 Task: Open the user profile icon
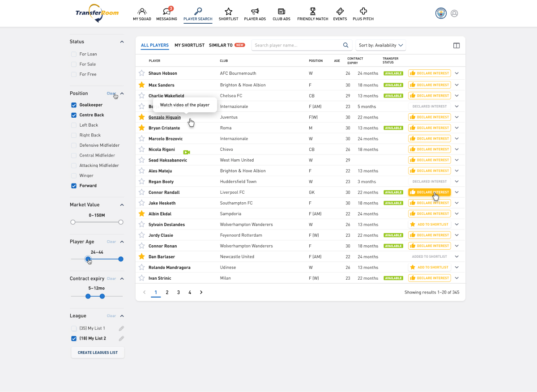454,13
